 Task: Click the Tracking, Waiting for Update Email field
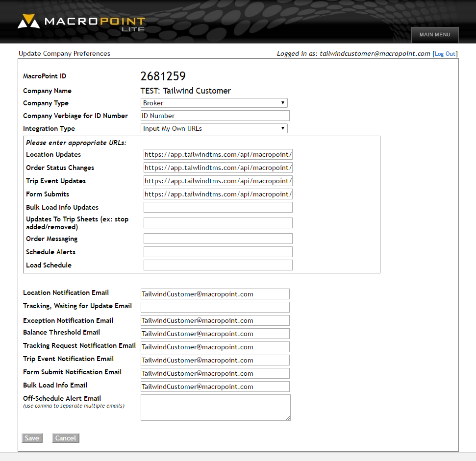(215, 307)
